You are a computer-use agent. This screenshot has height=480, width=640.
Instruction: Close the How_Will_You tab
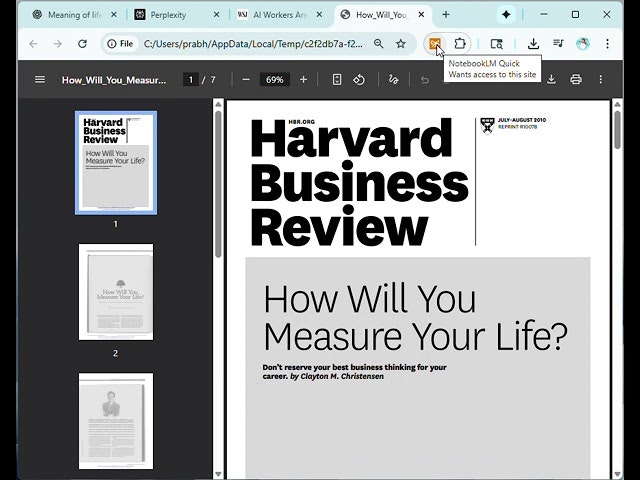(x=421, y=15)
